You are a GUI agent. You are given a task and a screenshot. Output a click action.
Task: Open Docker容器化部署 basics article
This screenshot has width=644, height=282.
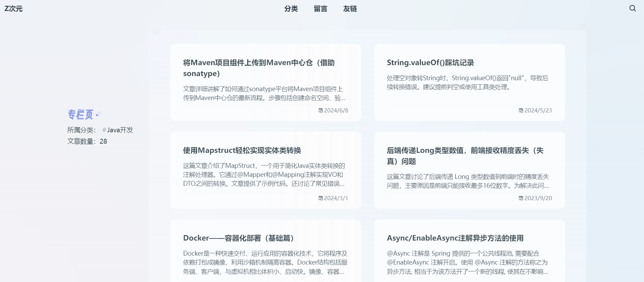tap(238, 238)
